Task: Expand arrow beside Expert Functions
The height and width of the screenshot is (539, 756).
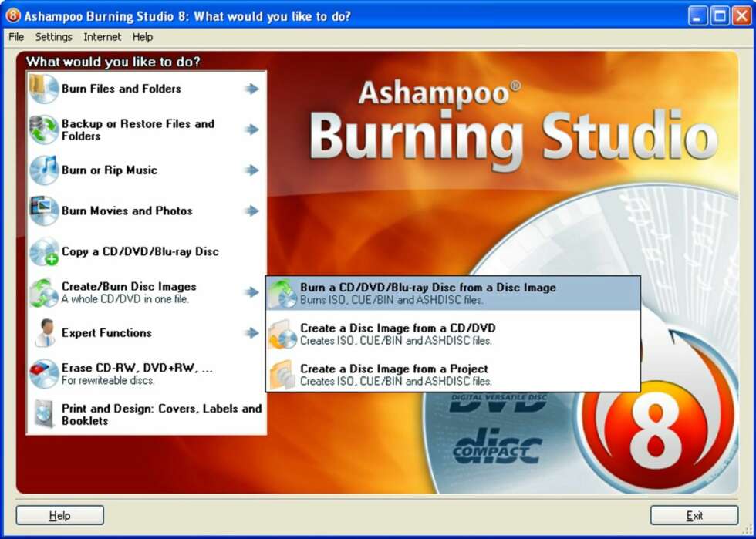Action: point(251,332)
